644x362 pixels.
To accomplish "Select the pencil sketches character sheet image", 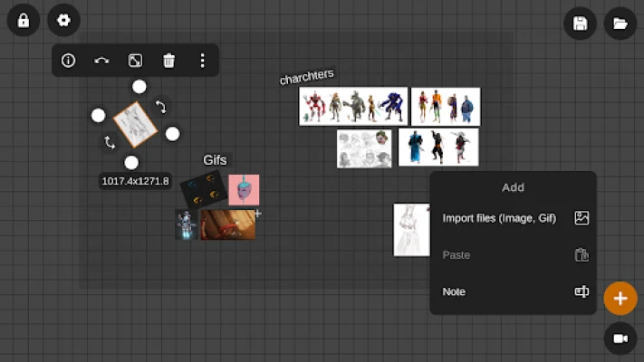I will tap(365, 148).
